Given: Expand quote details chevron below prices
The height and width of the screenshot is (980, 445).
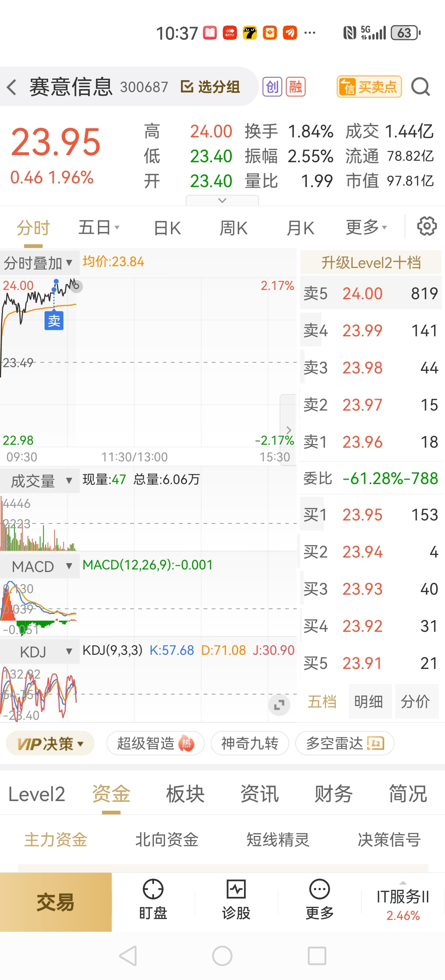Looking at the screenshot, I should click(222, 200).
